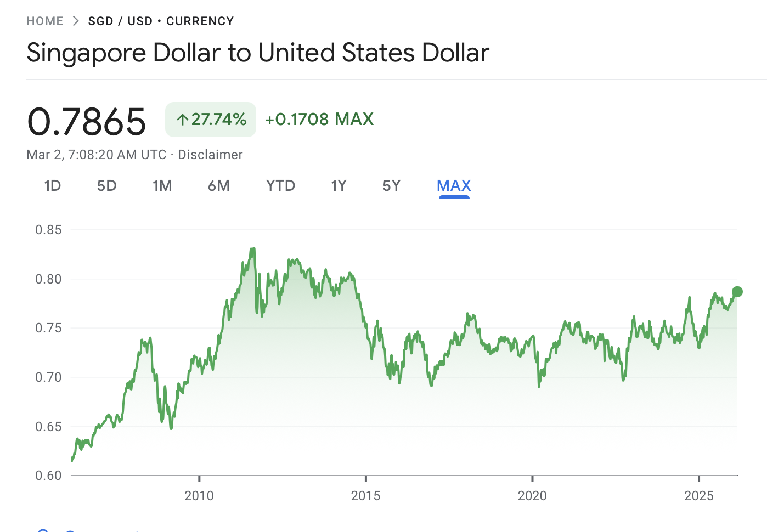Select the 1Y range option
767x532 pixels.
click(339, 186)
